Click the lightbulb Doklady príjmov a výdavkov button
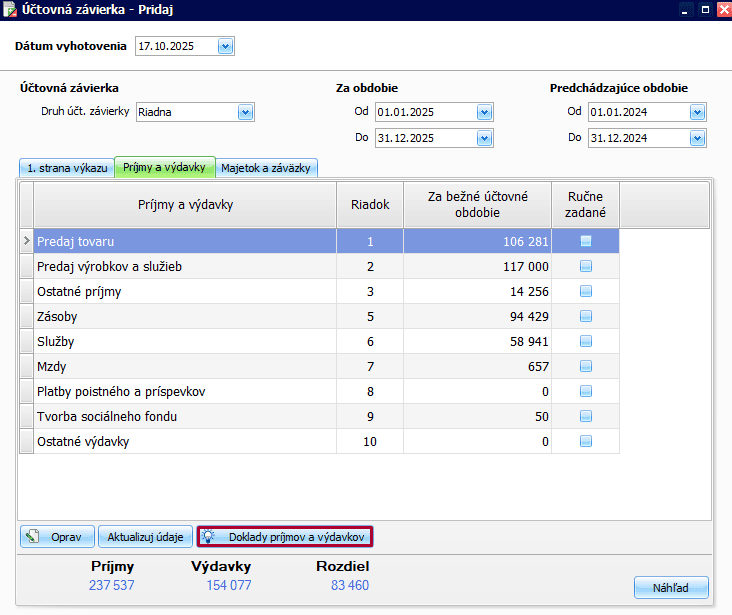Image resolution: width=732 pixels, height=615 pixels. click(x=285, y=537)
